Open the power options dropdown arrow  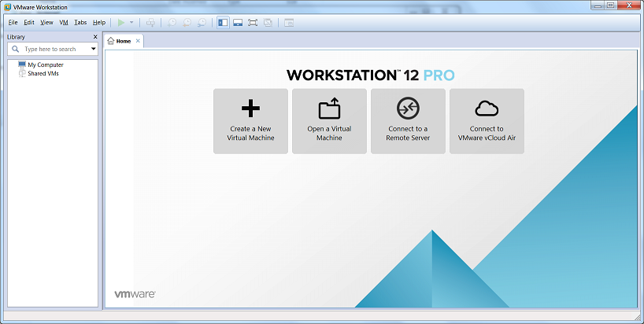click(x=131, y=23)
